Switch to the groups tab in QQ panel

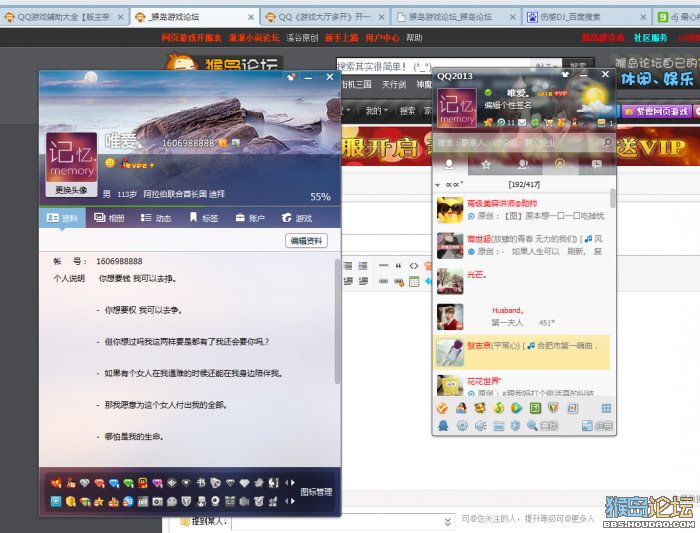[x=523, y=164]
